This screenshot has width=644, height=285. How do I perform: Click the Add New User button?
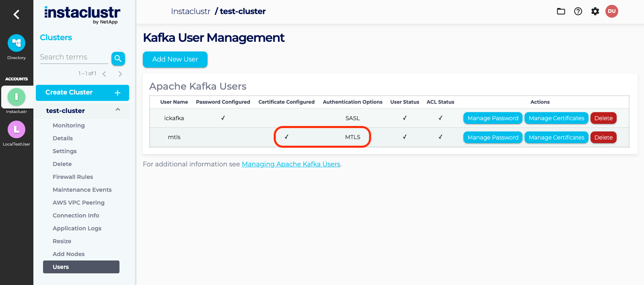coord(175,59)
